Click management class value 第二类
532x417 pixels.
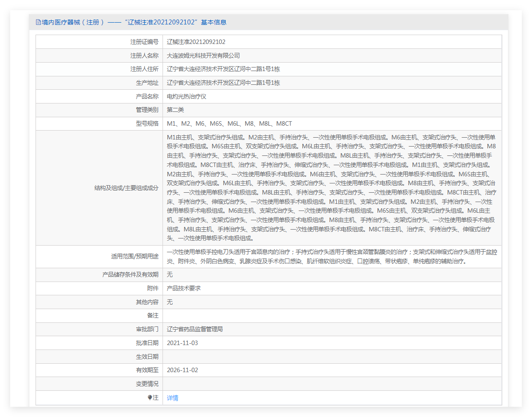pos(175,110)
